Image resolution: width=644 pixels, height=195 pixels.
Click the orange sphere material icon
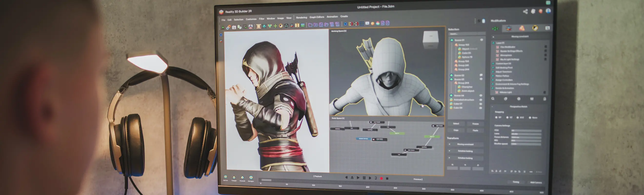point(372,23)
